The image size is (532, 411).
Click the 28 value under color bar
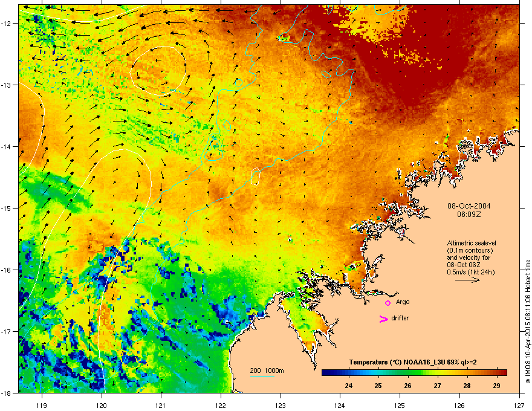pyautogui.click(x=467, y=386)
